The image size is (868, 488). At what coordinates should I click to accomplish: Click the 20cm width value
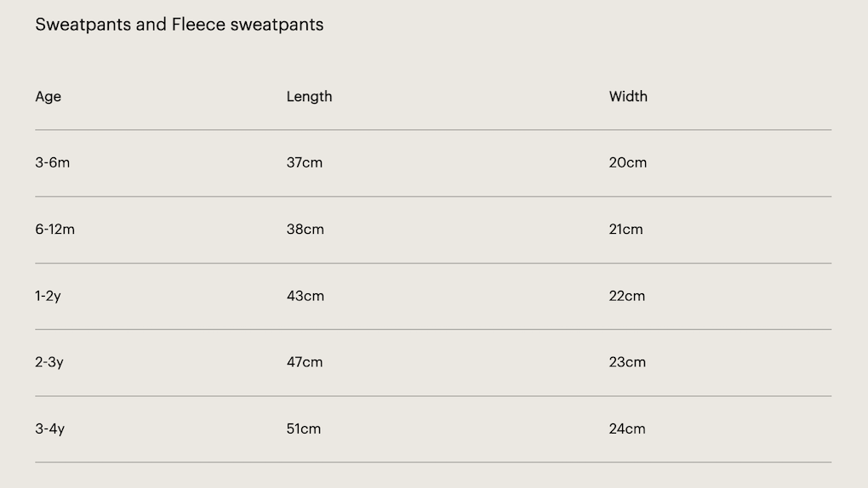[x=628, y=162]
